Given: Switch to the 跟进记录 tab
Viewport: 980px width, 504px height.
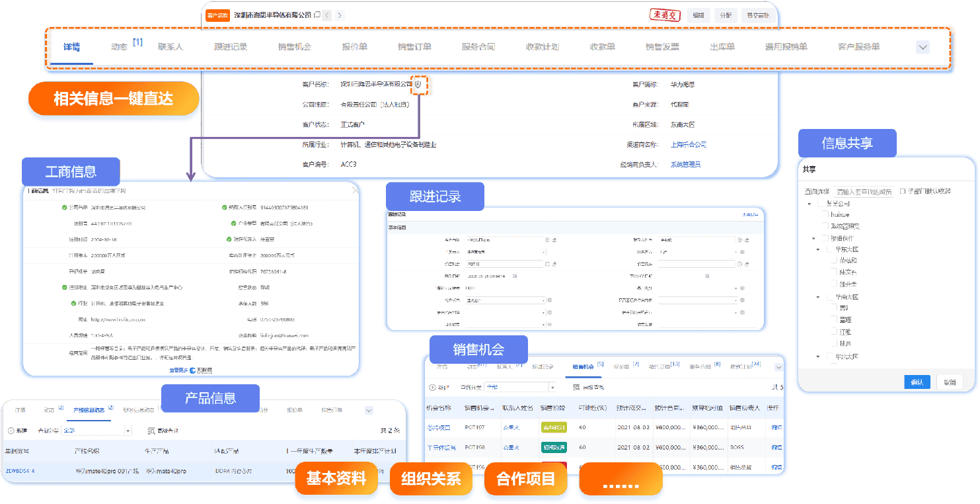Looking at the screenshot, I should [x=231, y=47].
